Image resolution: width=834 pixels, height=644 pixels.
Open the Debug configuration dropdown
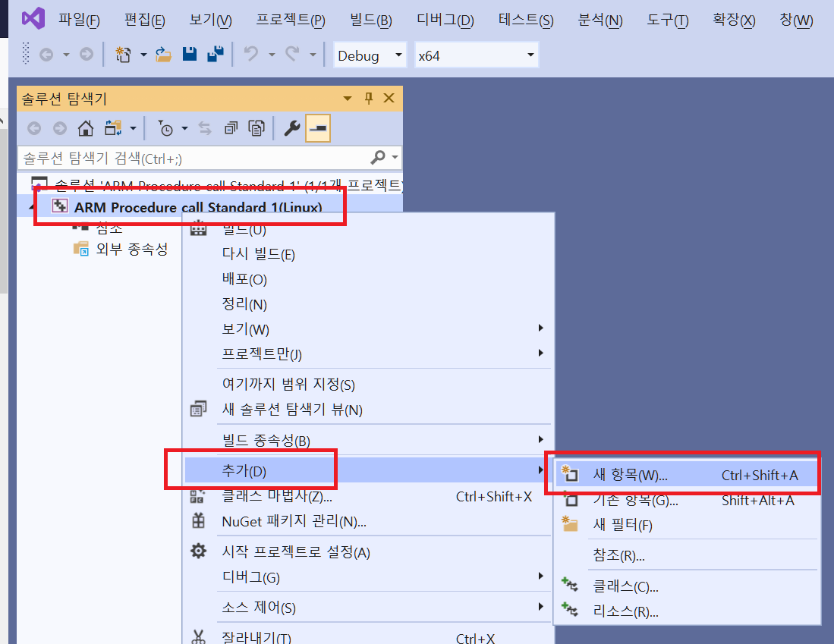[x=370, y=55]
